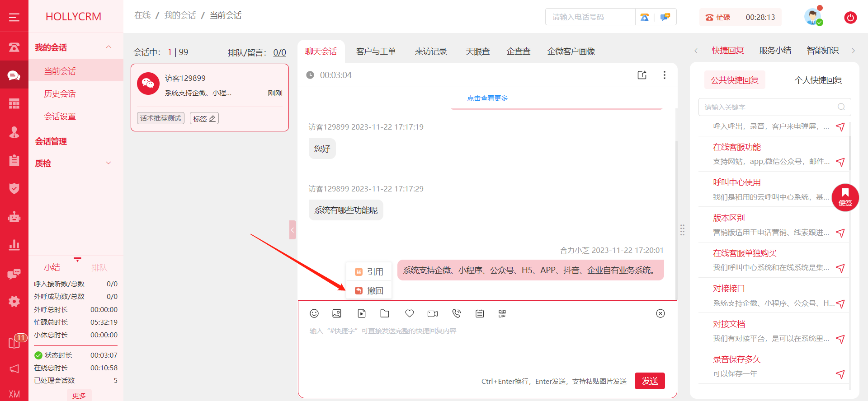Open the three-dot more options in chat header

pyautogui.click(x=664, y=75)
